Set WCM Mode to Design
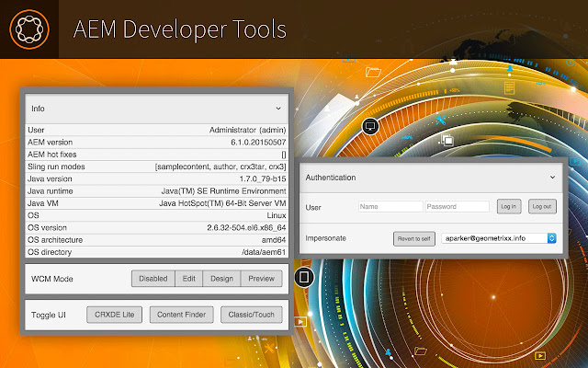The width and height of the screenshot is (588, 368). [221, 279]
